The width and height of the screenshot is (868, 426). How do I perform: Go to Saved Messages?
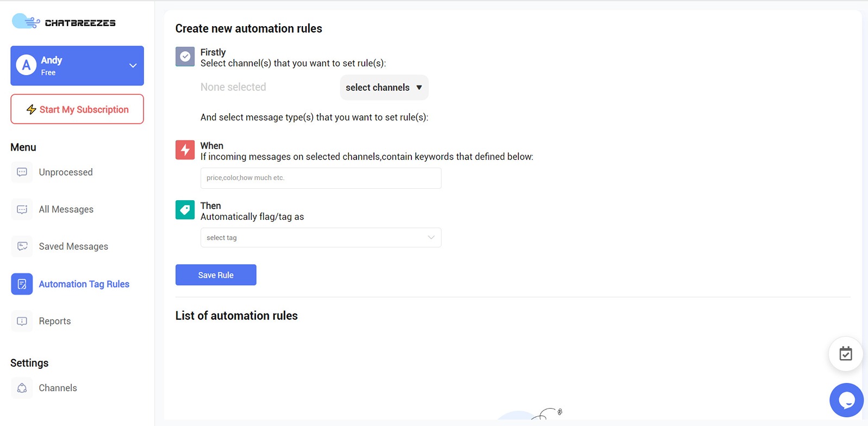coord(73,246)
